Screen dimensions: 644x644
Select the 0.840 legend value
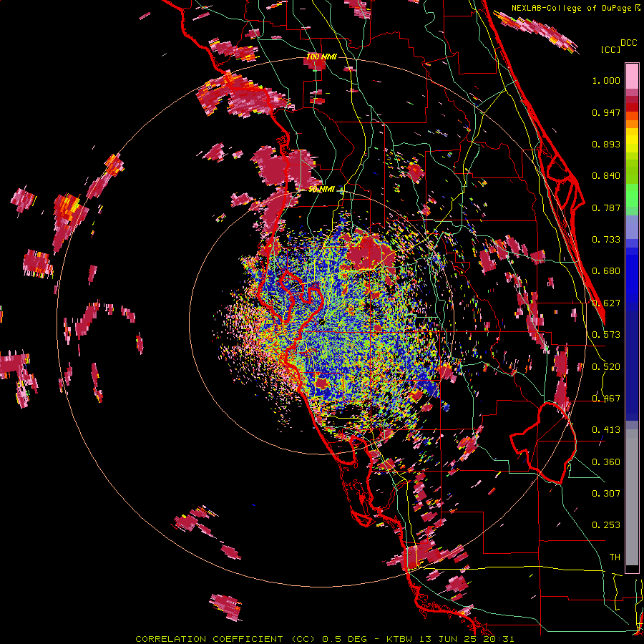click(606, 176)
